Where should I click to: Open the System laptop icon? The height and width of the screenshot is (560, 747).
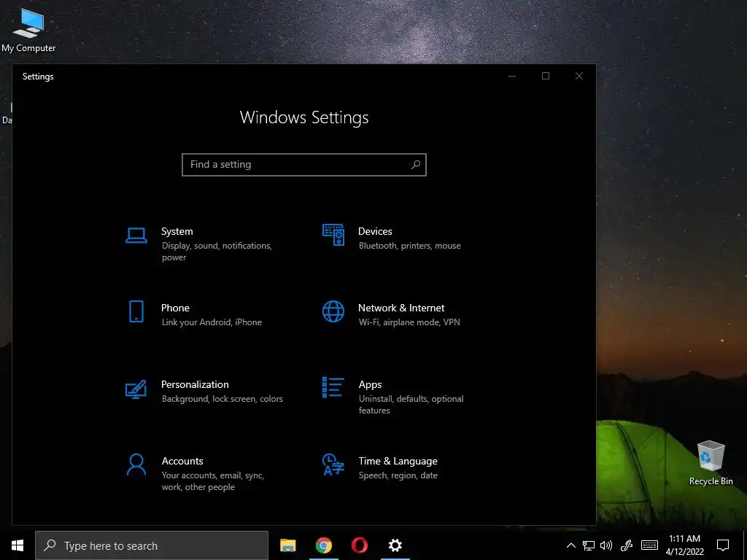click(136, 236)
